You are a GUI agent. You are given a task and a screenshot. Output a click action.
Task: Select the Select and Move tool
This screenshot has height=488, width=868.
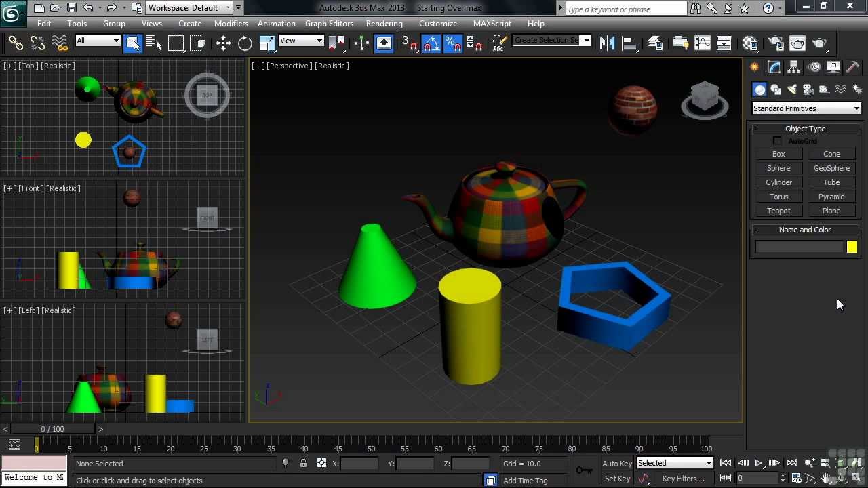(223, 43)
